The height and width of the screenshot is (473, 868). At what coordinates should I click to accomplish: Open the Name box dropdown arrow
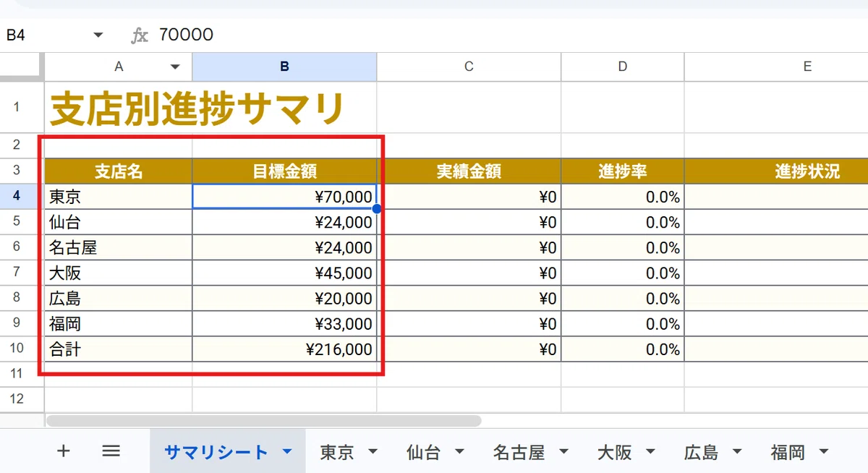98,35
